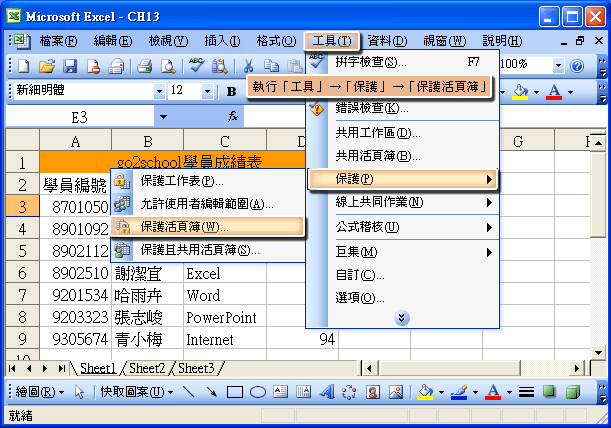Choose 保護工作表(P)... from submenu
The image size is (611, 428).
click(208, 181)
